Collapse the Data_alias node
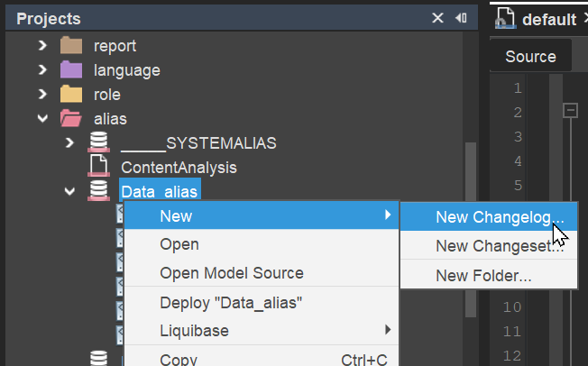Viewport: 588px width, 366px height. [x=69, y=192]
